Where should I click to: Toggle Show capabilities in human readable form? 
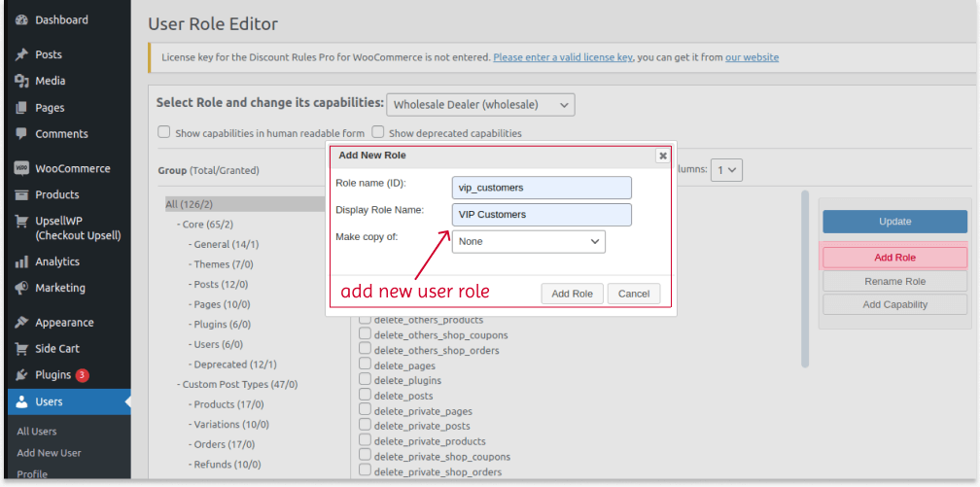(x=163, y=132)
